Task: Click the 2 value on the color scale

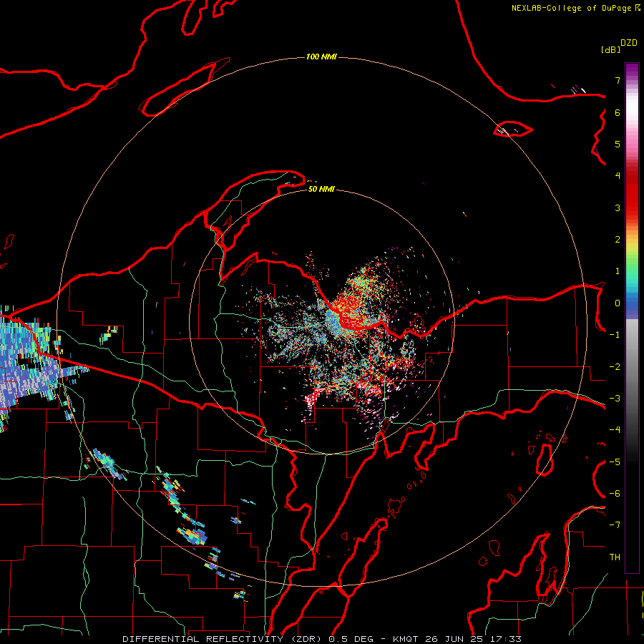Action: [x=618, y=240]
